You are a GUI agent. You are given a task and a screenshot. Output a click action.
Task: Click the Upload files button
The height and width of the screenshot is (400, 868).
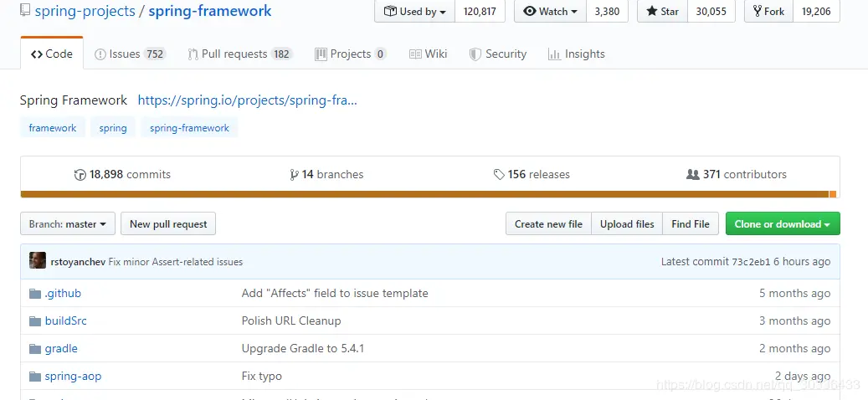pos(627,223)
